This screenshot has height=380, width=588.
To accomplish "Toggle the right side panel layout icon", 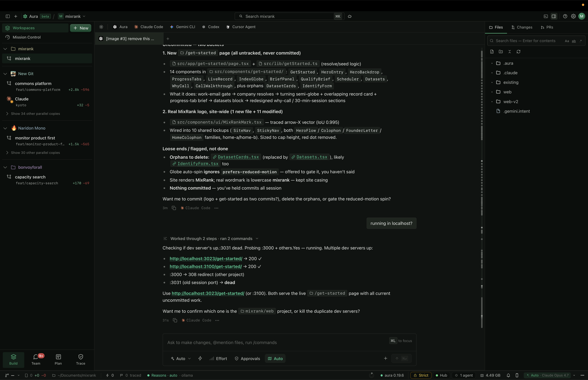I will [554, 16].
